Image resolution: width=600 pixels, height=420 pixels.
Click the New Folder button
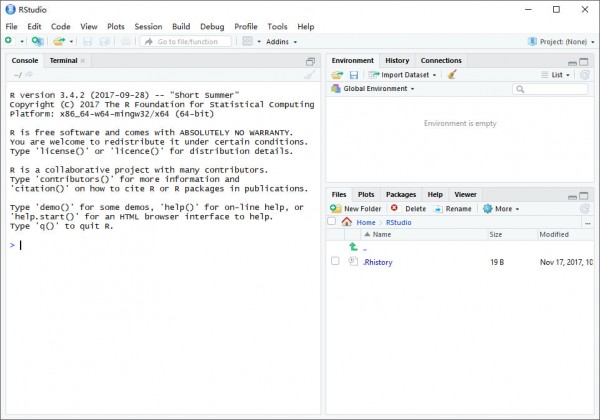356,209
